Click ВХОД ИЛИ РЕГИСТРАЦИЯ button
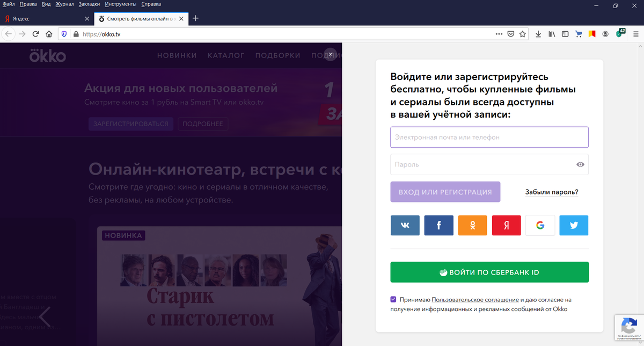644x346 pixels. (445, 192)
